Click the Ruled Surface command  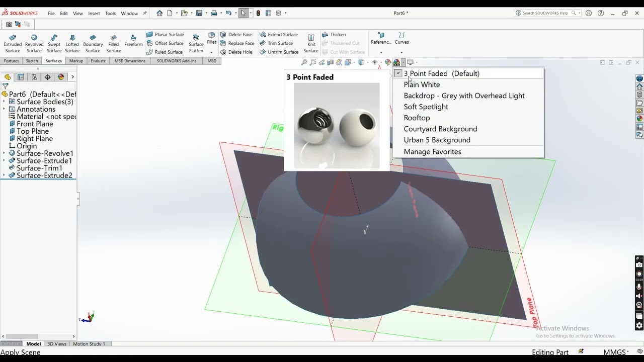[x=165, y=52]
